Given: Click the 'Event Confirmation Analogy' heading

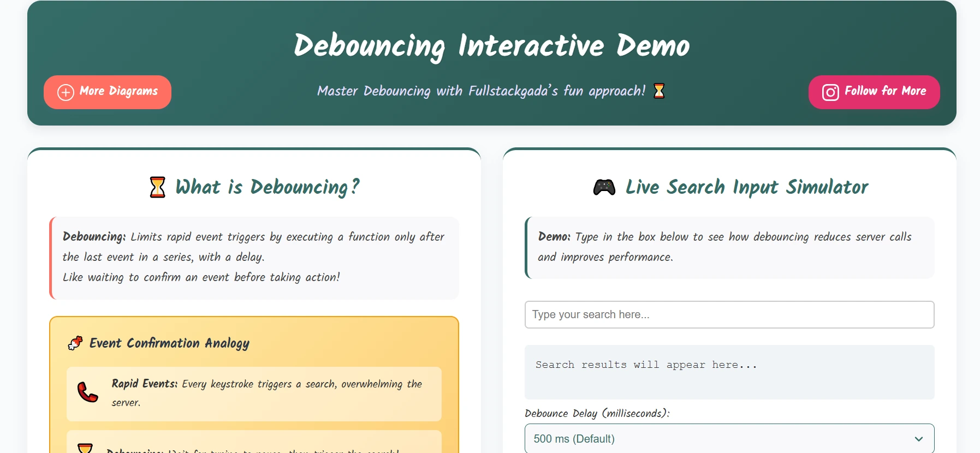Looking at the screenshot, I should point(169,343).
